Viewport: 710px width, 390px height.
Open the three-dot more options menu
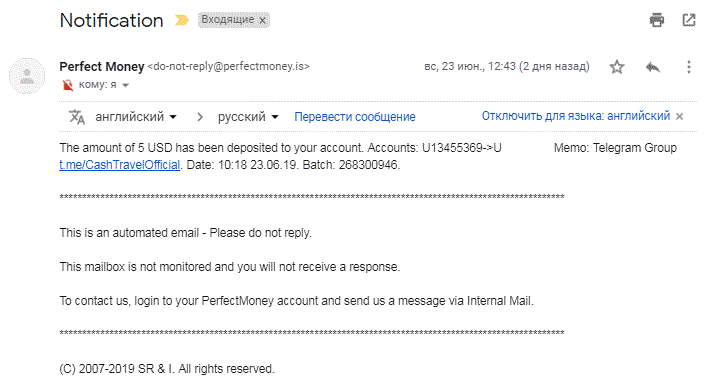pos(689,67)
